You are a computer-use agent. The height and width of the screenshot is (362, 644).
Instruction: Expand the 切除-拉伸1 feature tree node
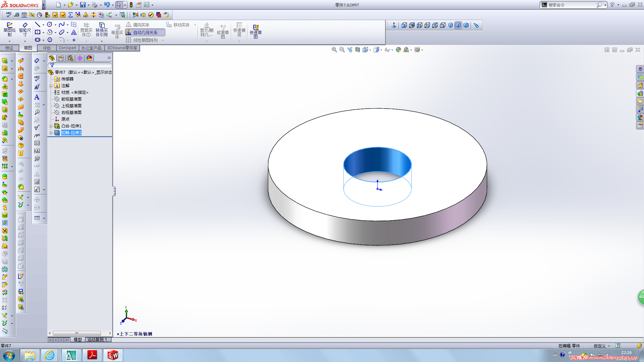click(x=51, y=133)
